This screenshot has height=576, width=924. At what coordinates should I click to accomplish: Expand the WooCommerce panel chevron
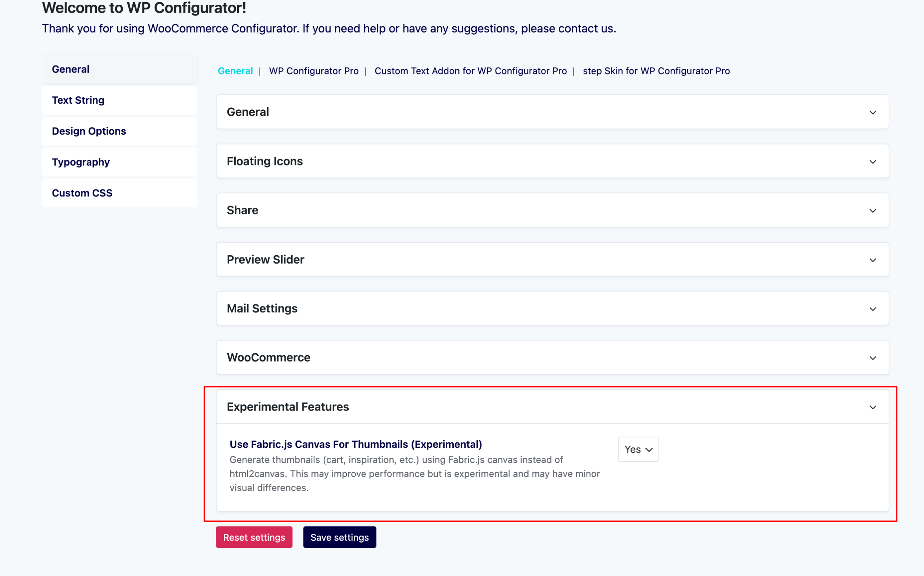[873, 358]
